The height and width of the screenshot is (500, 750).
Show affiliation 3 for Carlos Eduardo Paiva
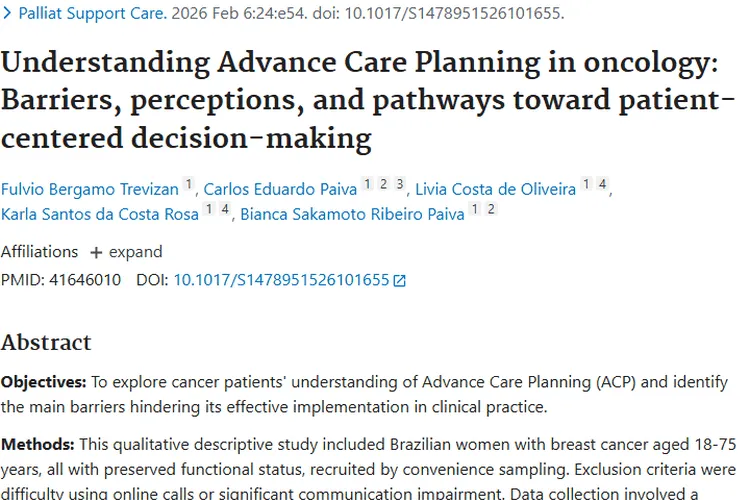[399, 185]
